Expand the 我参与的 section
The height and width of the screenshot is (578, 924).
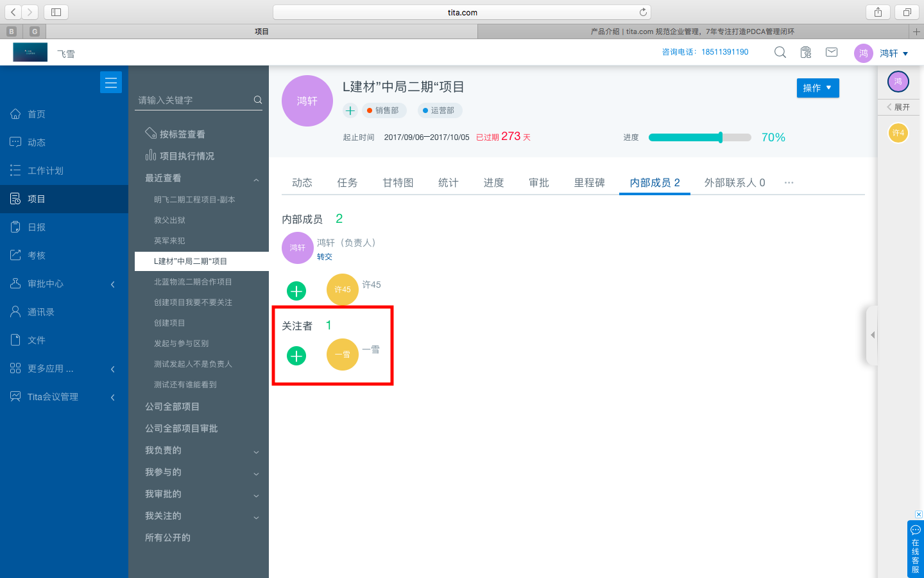(x=256, y=474)
